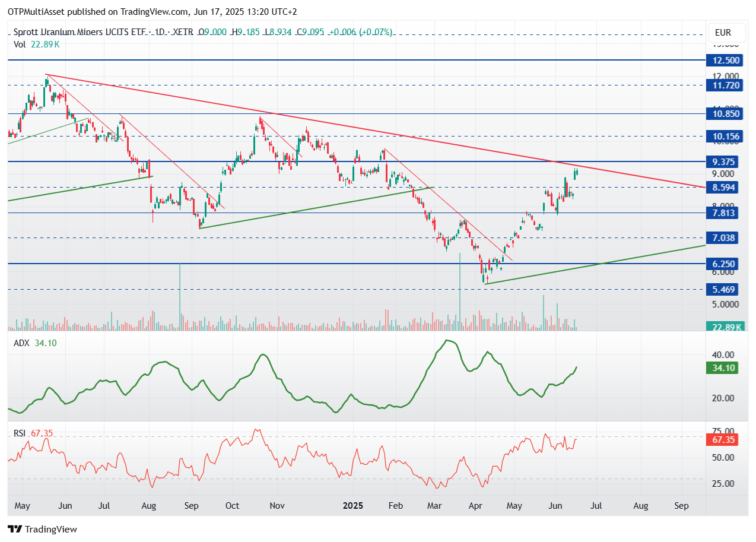Click the 11.720 price level label
Image resolution: width=756 pixels, height=542 pixels.
[x=726, y=85]
